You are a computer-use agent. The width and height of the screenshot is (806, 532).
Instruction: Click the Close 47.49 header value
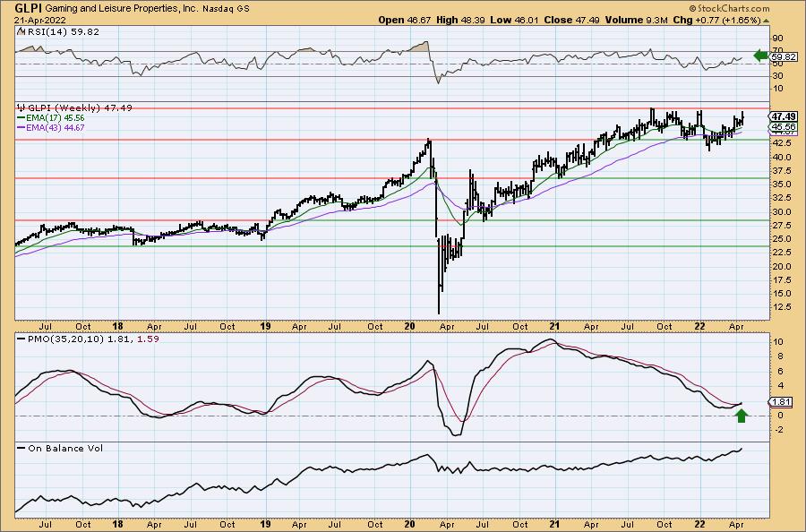[x=570, y=20]
